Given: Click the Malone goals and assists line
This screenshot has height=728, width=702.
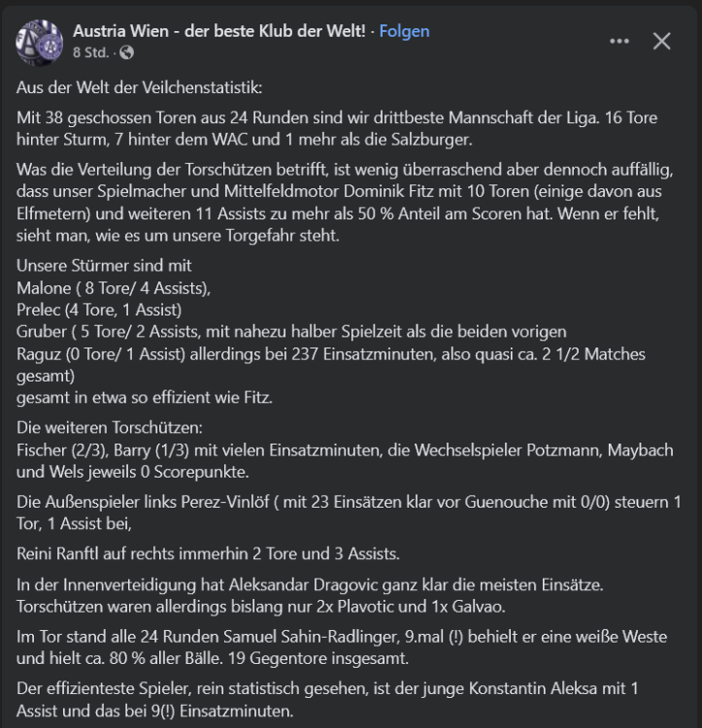Looking at the screenshot, I should (114, 287).
